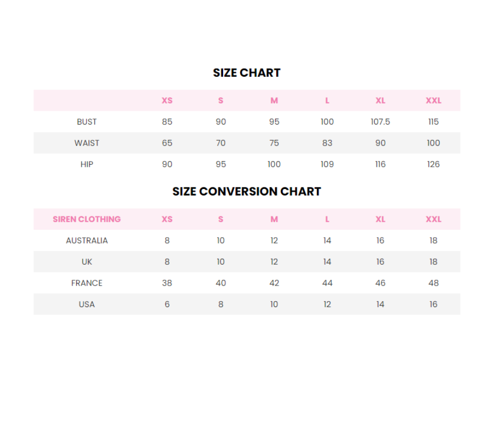Click the France size 48 cell
This screenshot has height=423, width=504.
click(433, 283)
